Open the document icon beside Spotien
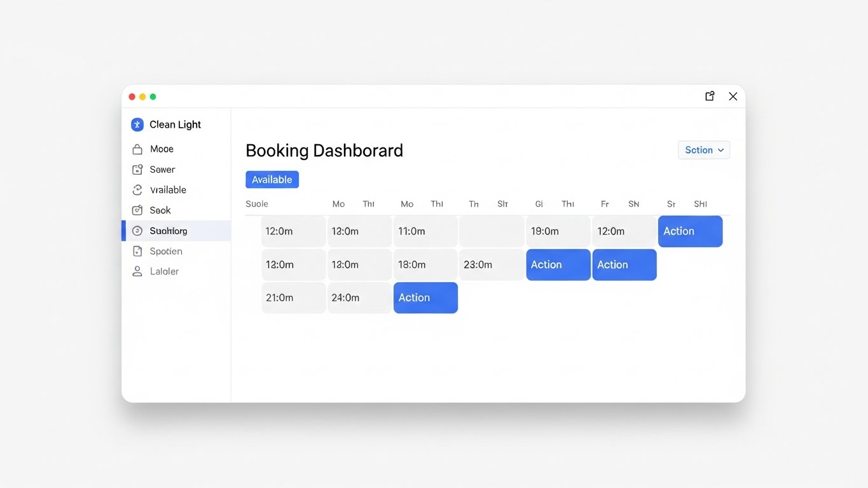The width and height of the screenshot is (868, 488). [x=137, y=251]
